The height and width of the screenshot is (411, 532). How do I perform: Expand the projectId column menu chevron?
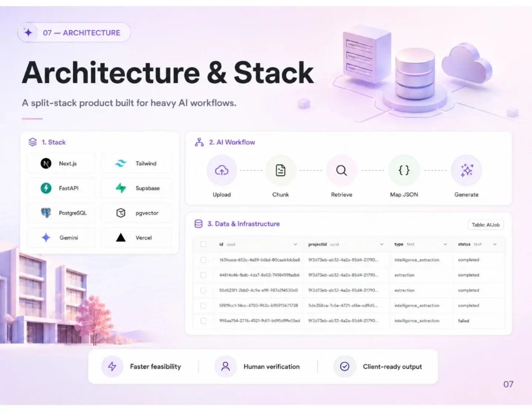pos(382,244)
